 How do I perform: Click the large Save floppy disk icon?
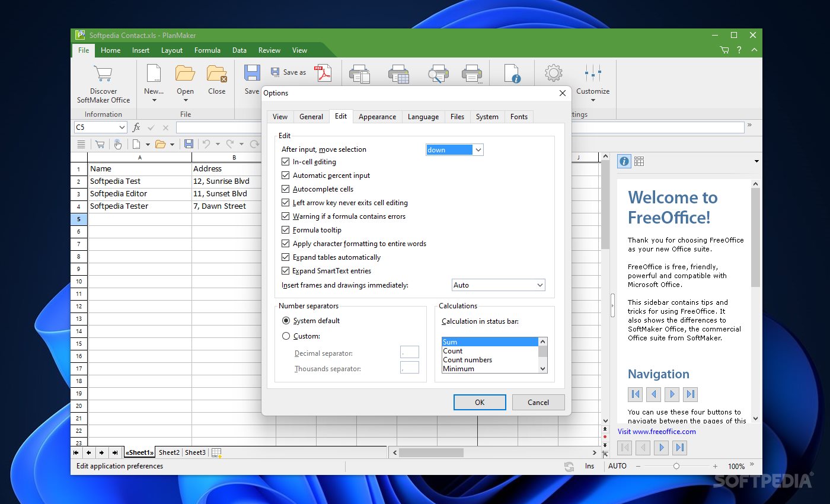tap(252, 74)
